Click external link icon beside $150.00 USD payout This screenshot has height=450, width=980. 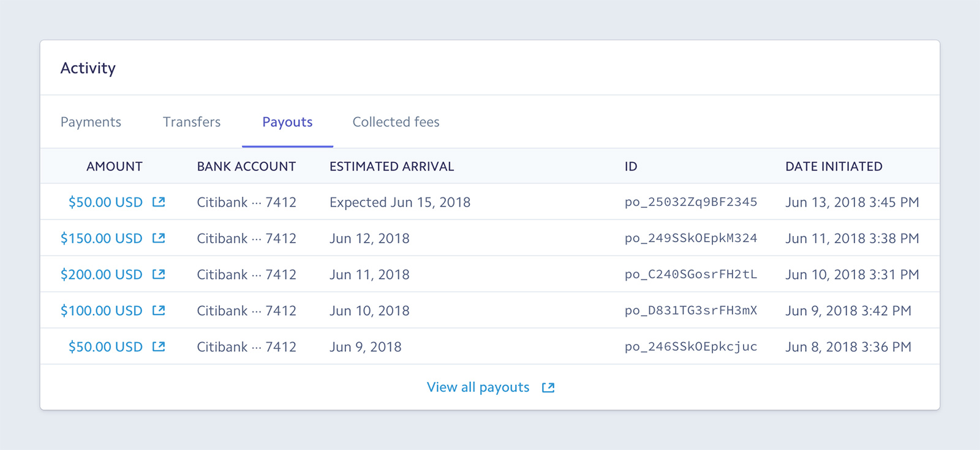tap(159, 238)
